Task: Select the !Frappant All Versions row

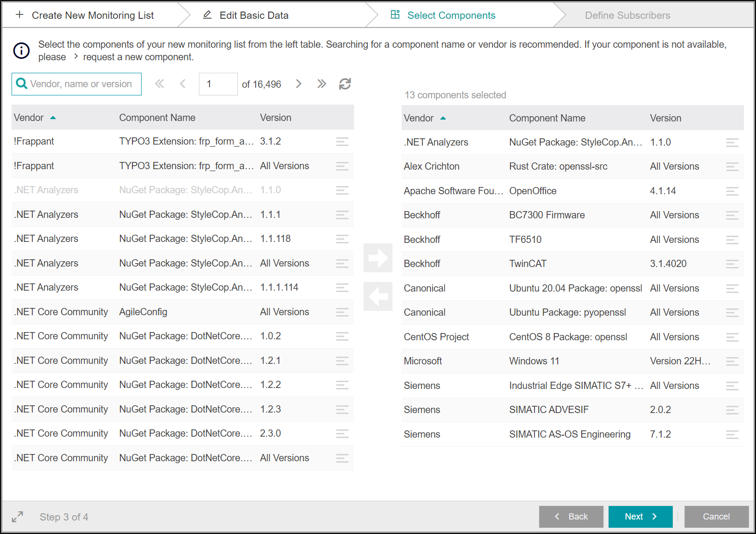Action: 182,166
